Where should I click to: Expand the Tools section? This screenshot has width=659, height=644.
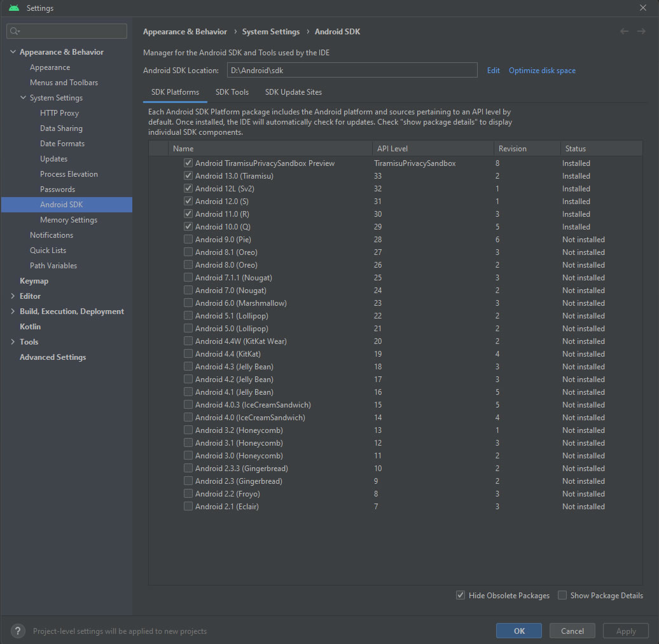click(13, 342)
